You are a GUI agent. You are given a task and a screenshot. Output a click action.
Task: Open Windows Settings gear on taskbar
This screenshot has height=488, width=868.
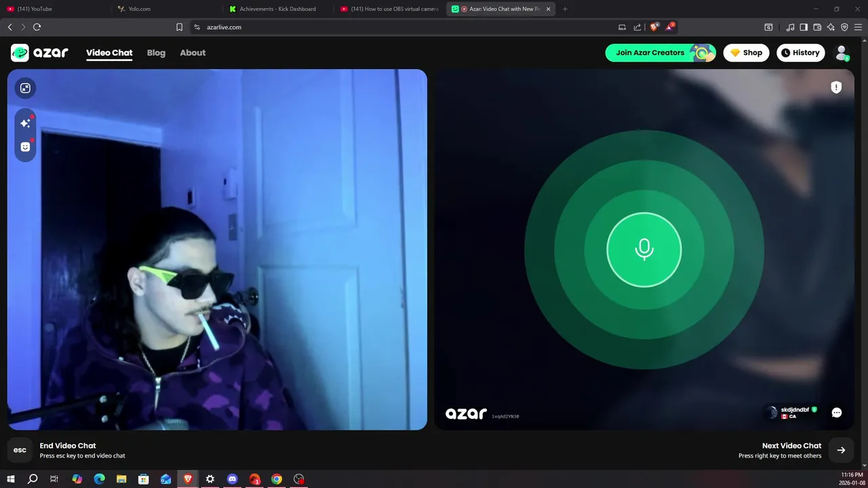210,479
